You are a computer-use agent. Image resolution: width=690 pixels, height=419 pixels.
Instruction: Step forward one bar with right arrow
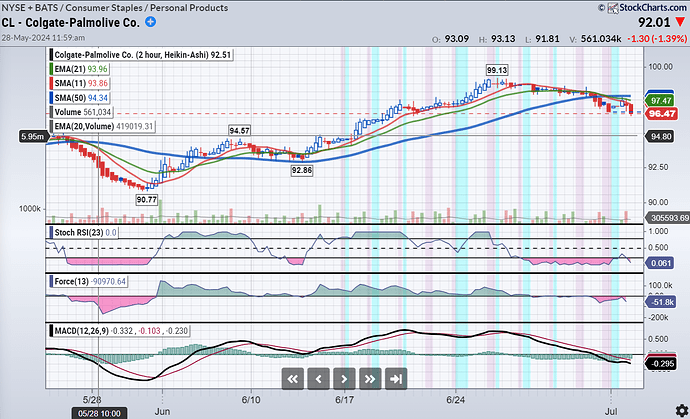[x=344, y=379]
